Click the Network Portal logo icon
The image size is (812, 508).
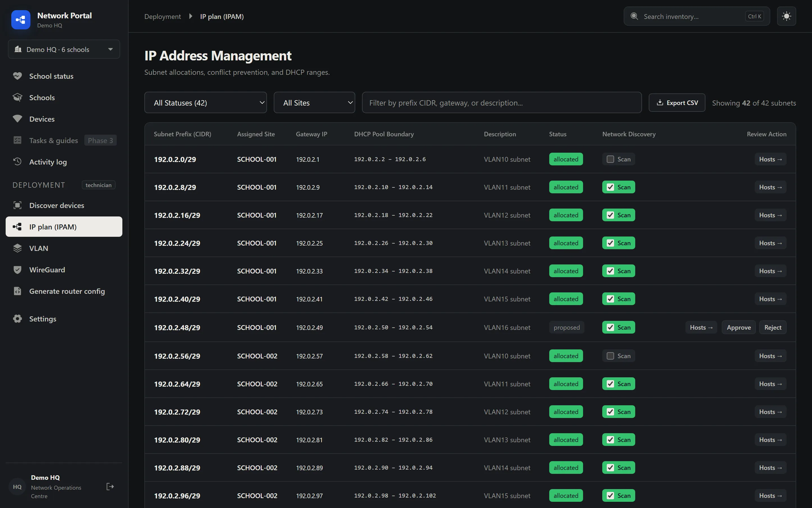tap(21, 20)
